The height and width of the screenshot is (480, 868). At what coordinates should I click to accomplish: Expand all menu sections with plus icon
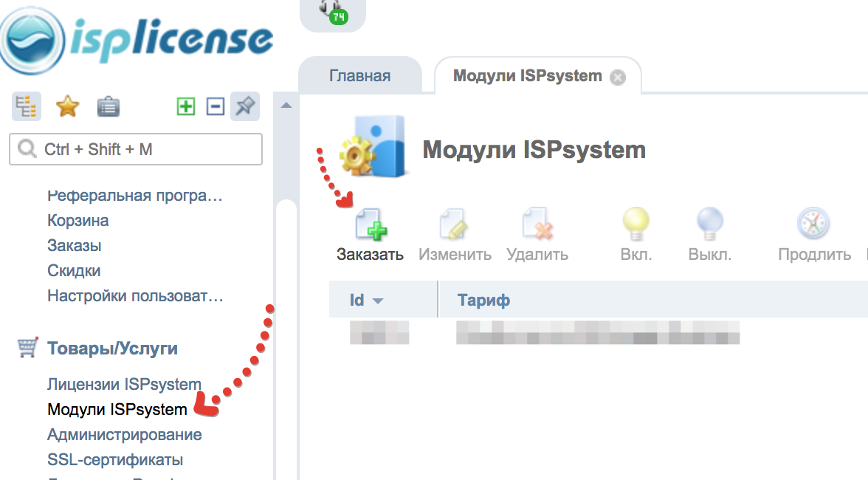186,107
